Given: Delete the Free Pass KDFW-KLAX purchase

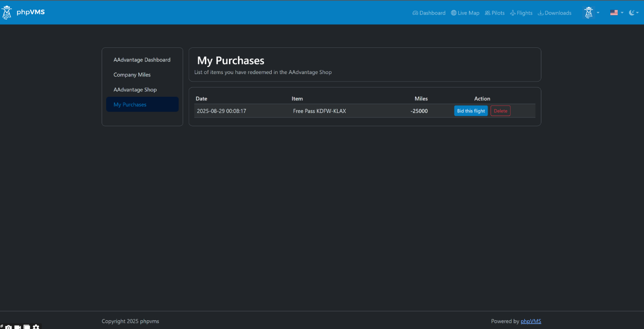Looking at the screenshot, I should (x=500, y=110).
